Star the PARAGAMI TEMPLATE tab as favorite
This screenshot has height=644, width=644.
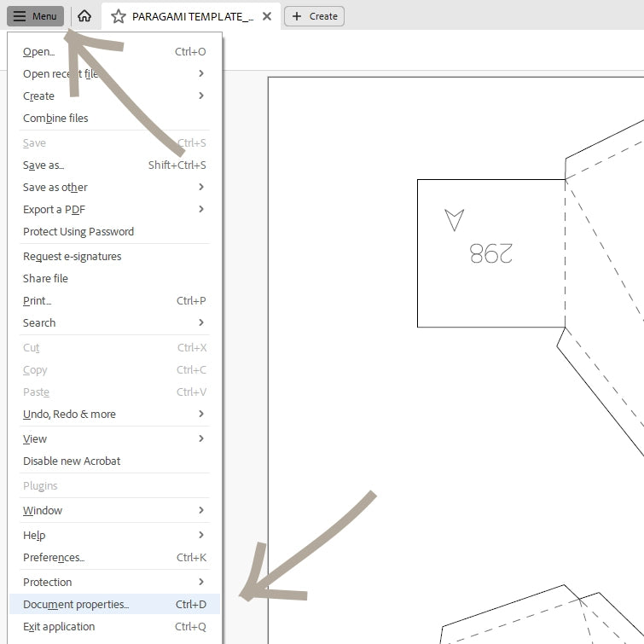pyautogui.click(x=119, y=16)
